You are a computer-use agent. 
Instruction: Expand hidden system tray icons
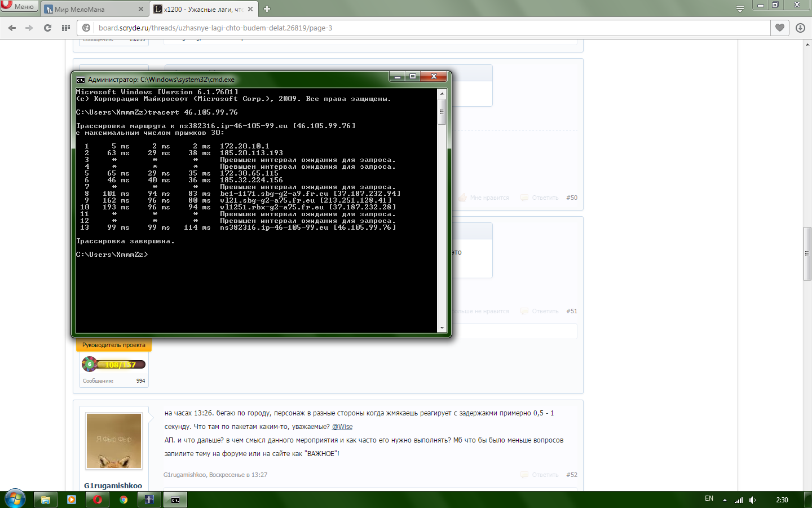click(x=725, y=500)
